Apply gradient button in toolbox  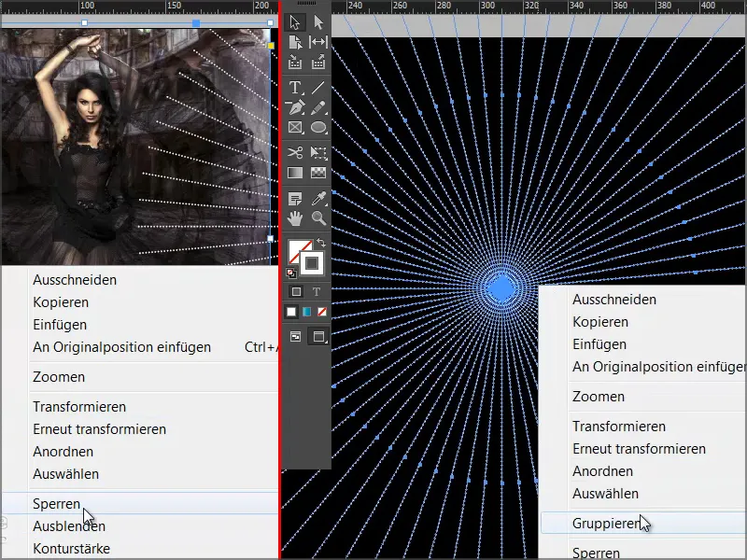[x=307, y=312]
